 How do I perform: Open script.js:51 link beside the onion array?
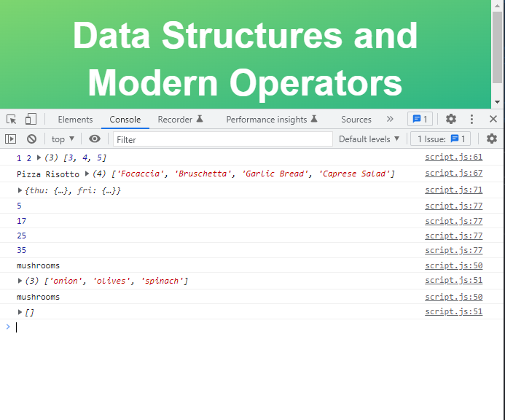tap(453, 281)
